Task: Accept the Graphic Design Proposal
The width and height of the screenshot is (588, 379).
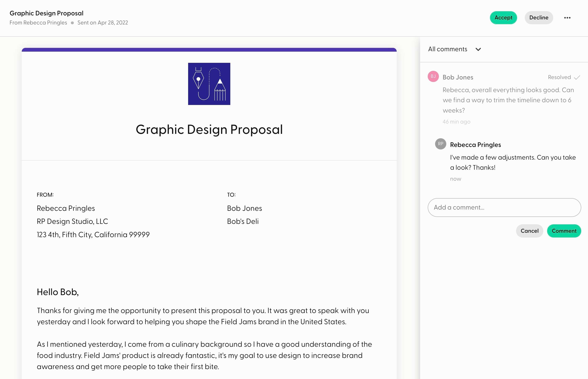Action: coord(503,18)
